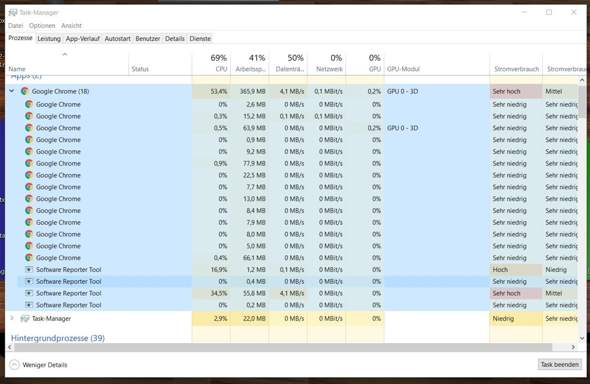Click the Task-Manager title bar icon
The image size is (590, 384).
(13, 12)
